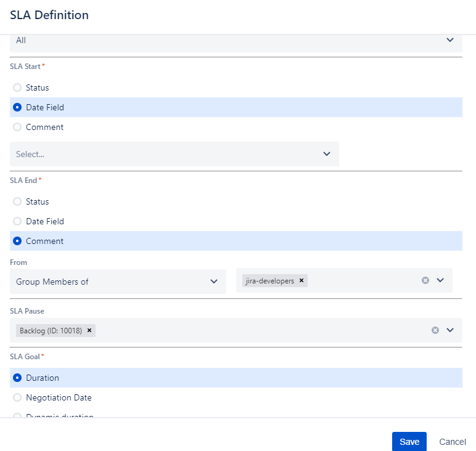Open the Select... date field dropdown
Viewport: 476px width, 451px height.
(174, 154)
